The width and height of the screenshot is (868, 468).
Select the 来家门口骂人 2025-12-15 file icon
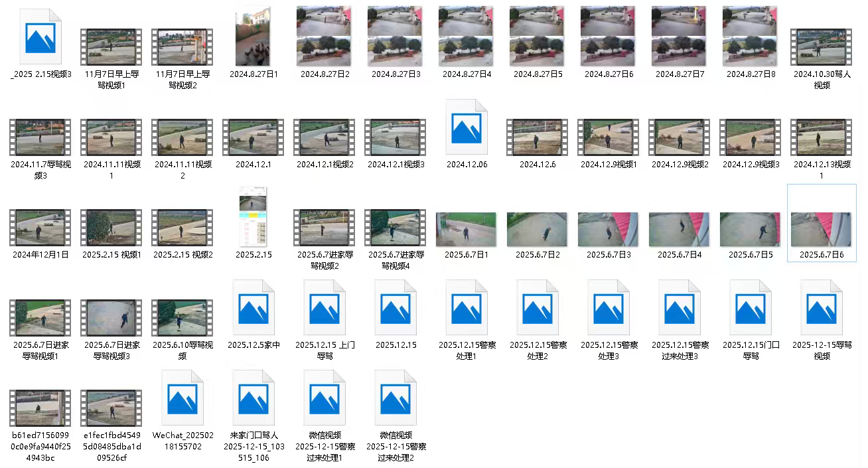(x=253, y=398)
